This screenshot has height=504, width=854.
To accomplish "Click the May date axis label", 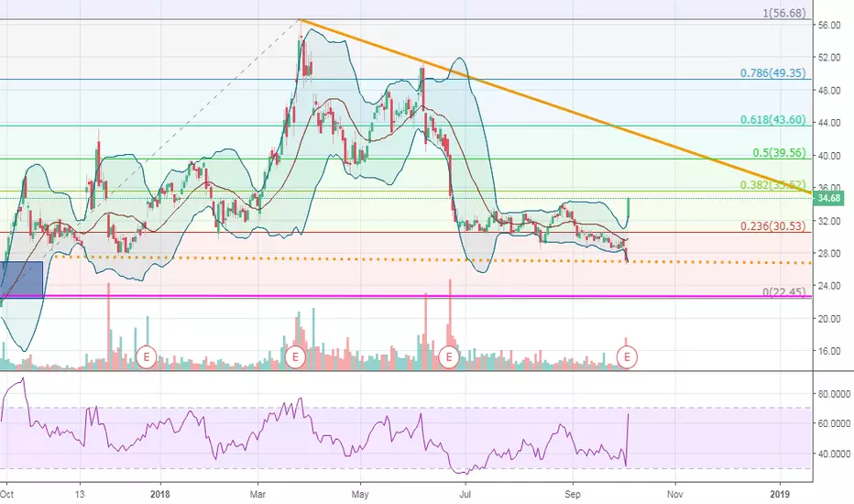I will [x=360, y=494].
